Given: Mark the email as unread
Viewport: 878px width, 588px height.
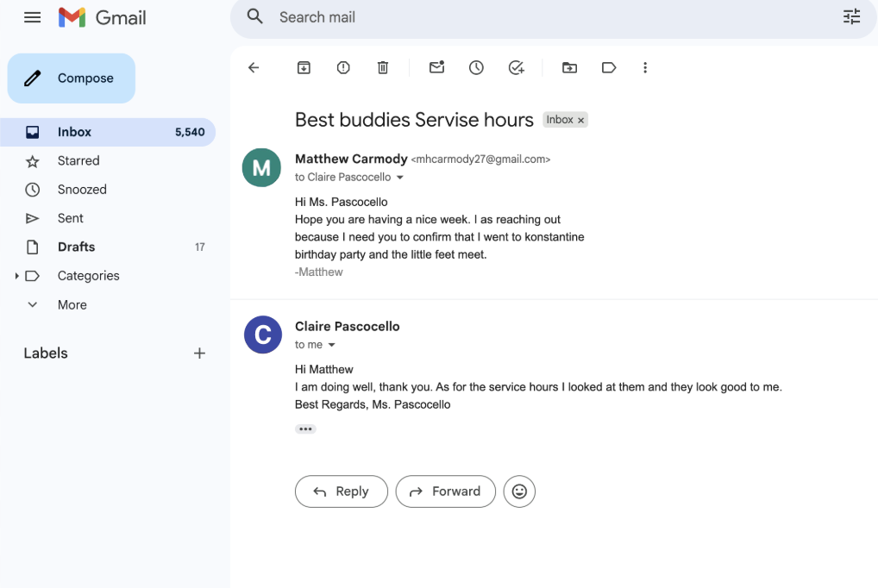Looking at the screenshot, I should [436, 67].
